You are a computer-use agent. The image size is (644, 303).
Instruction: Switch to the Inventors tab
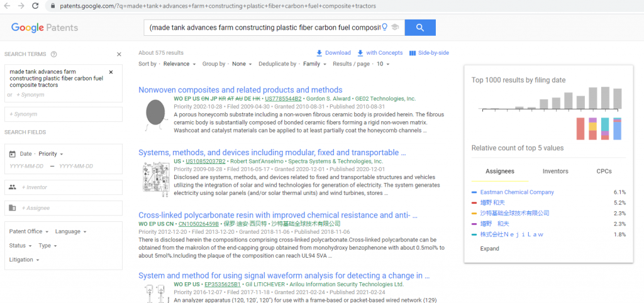click(x=555, y=171)
